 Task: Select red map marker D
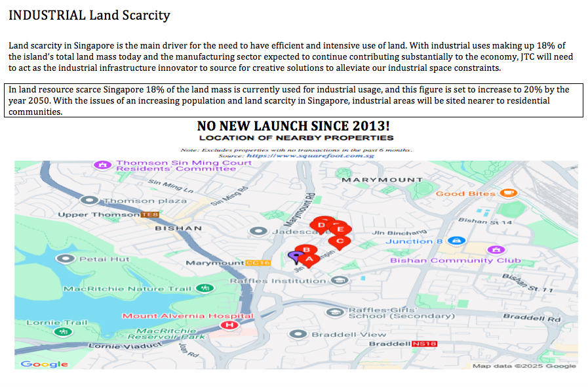[x=321, y=226]
